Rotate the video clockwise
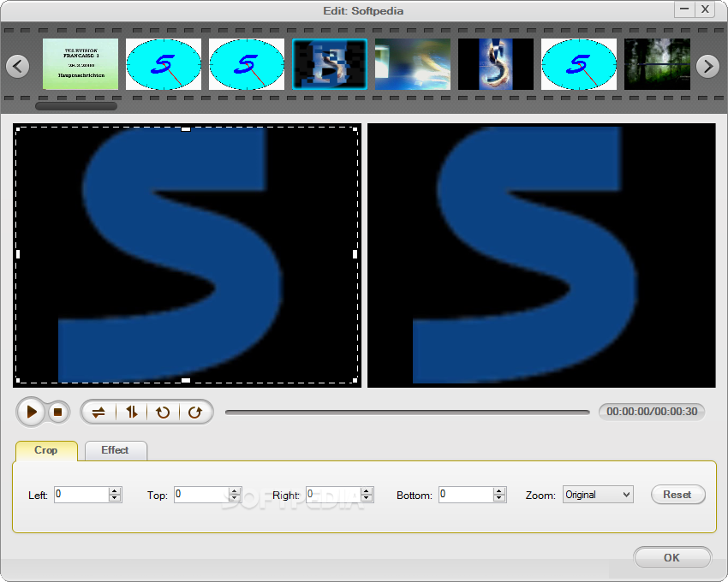Image resolution: width=728 pixels, height=582 pixels. point(195,413)
